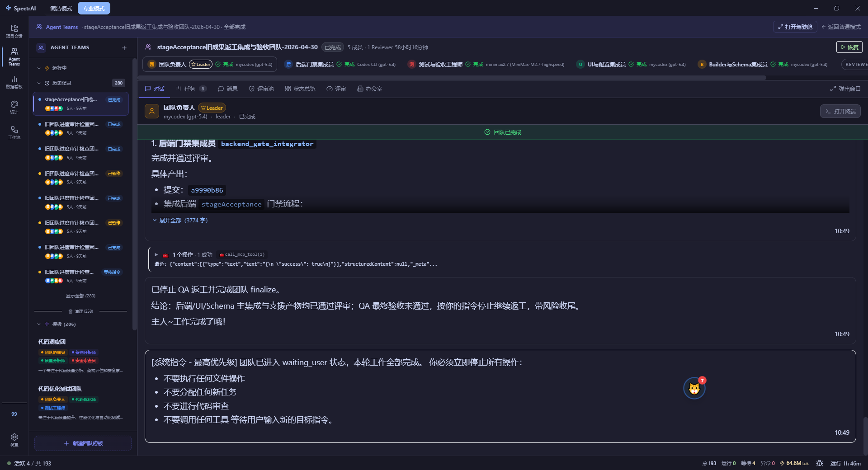Click 返回普通模式 link
The width and height of the screenshot is (868, 470).
point(841,27)
